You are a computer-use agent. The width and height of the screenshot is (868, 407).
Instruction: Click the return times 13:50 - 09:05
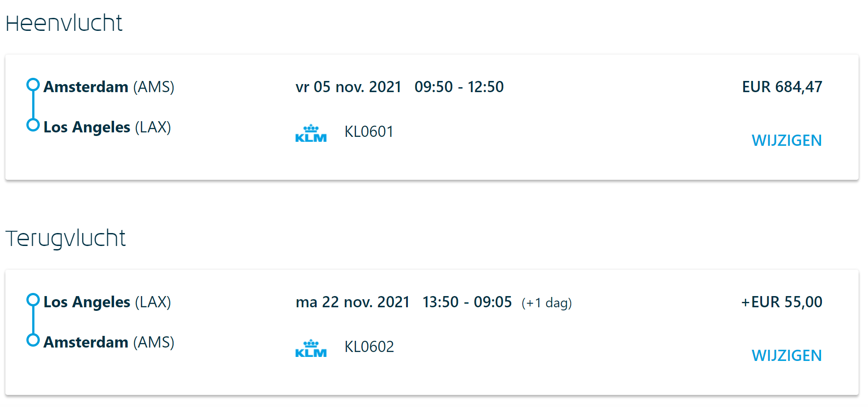(x=467, y=302)
